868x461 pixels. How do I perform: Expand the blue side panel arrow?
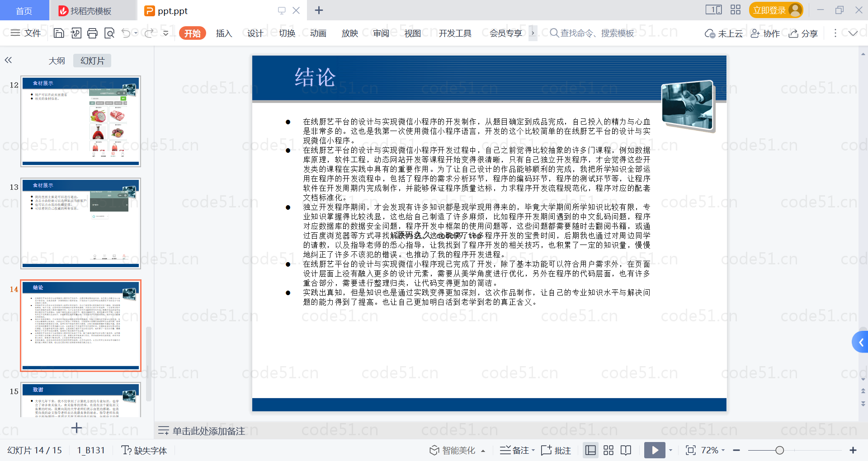[860, 342]
